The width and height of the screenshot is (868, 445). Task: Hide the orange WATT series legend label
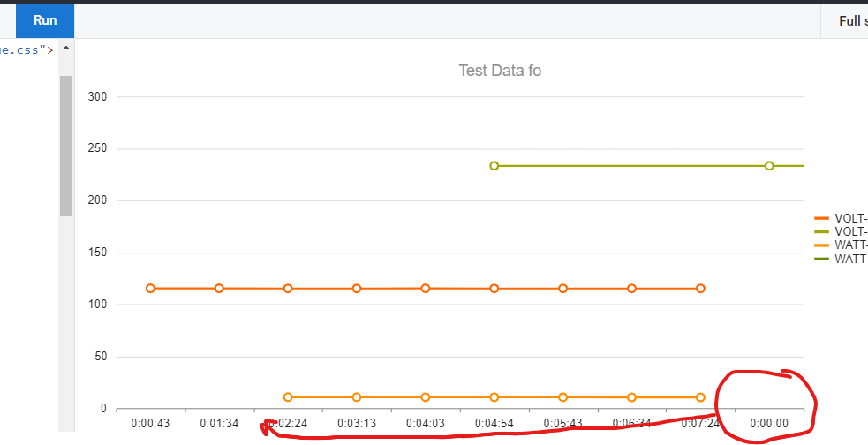tap(850, 245)
